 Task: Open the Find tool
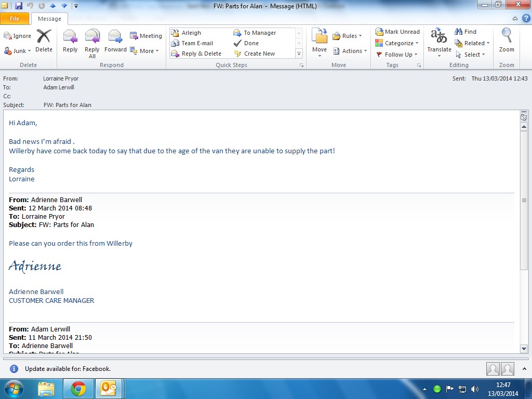pos(465,32)
